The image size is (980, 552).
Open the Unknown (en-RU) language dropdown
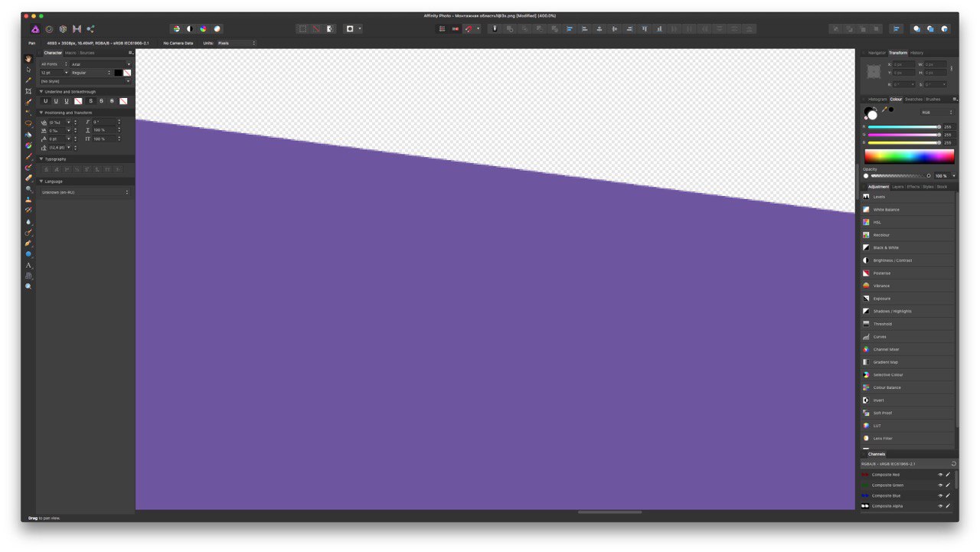pos(85,192)
